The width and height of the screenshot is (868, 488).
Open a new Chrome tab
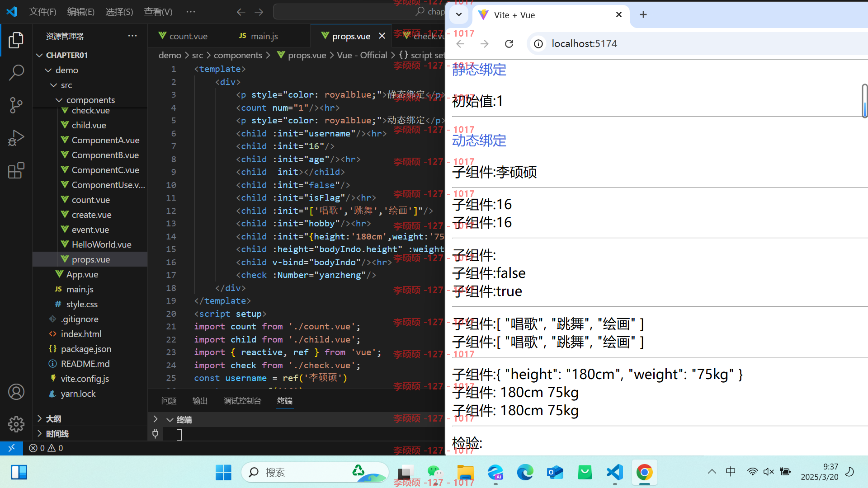[x=643, y=14]
